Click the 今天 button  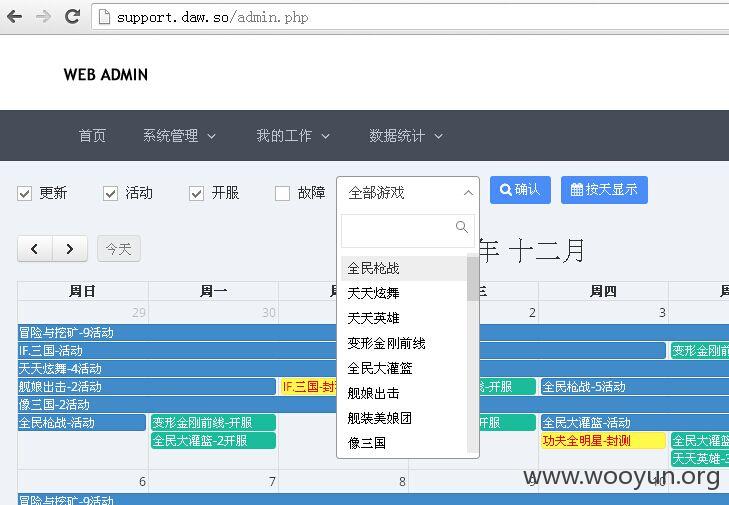[x=119, y=249]
